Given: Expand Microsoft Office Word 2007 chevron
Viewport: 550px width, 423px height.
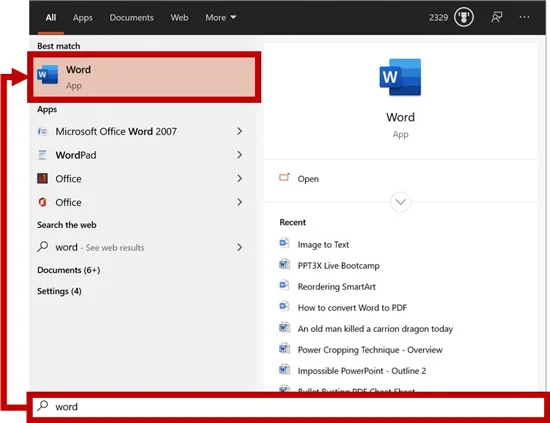Looking at the screenshot, I should [x=240, y=131].
